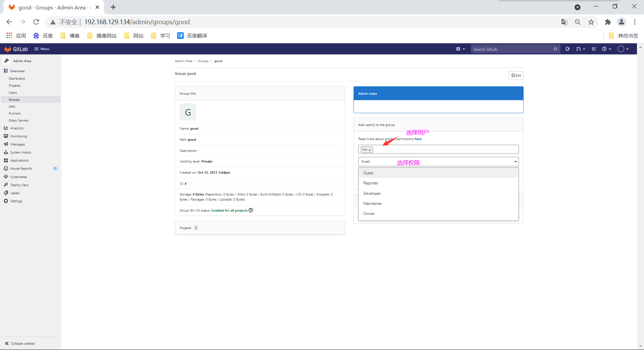Open the to-do list icon in the navbar
Image resolution: width=644 pixels, height=350 pixels.
[593, 49]
